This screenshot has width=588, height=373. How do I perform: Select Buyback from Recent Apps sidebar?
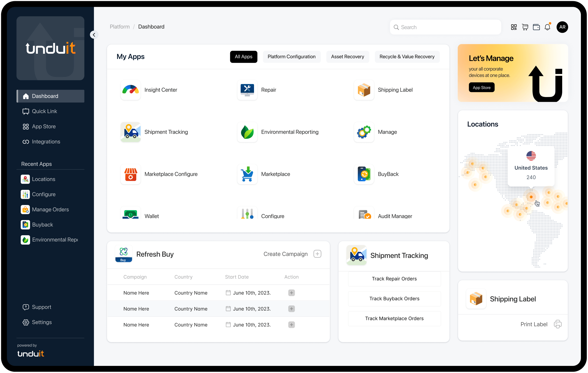point(43,224)
